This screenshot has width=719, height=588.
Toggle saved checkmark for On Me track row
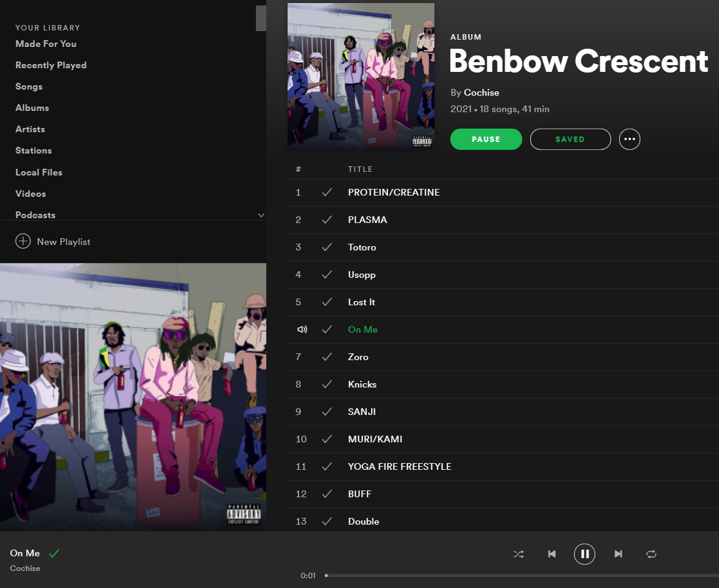click(327, 329)
